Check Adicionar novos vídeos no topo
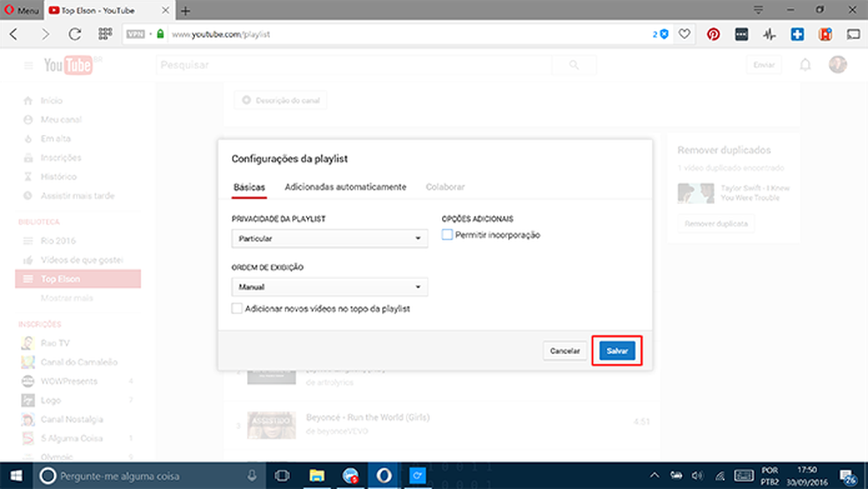 (x=237, y=308)
